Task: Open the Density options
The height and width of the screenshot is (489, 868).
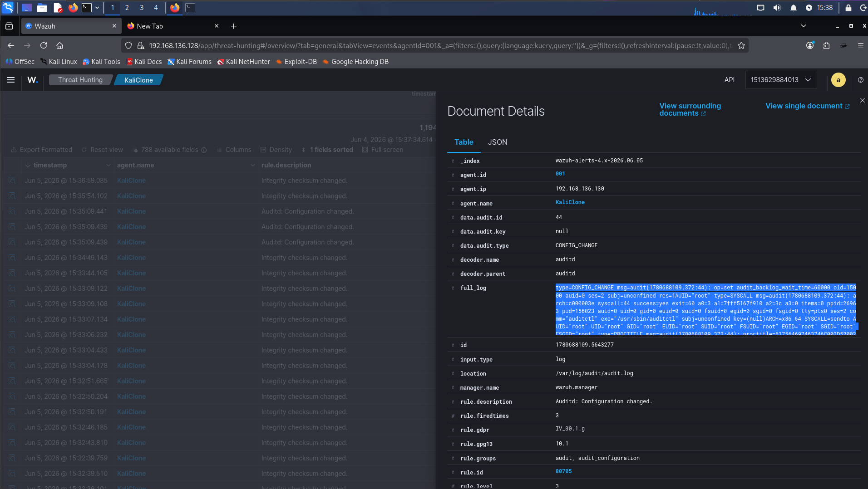Action: tap(276, 150)
